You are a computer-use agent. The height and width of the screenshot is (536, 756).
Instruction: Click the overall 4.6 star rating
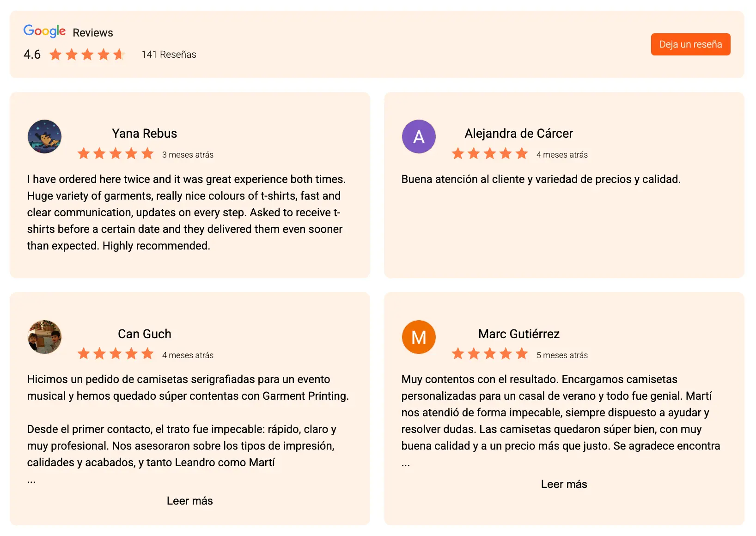[x=87, y=55]
